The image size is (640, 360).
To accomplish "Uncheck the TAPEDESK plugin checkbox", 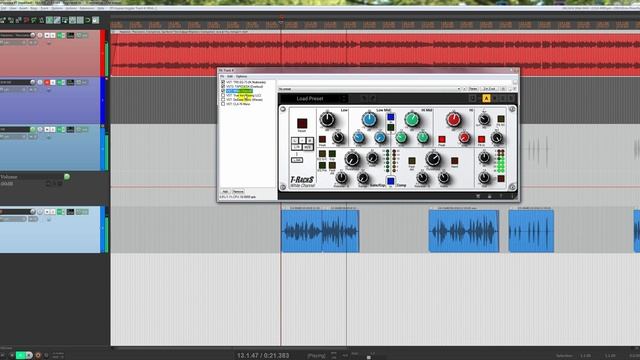I will pyautogui.click(x=223, y=87).
